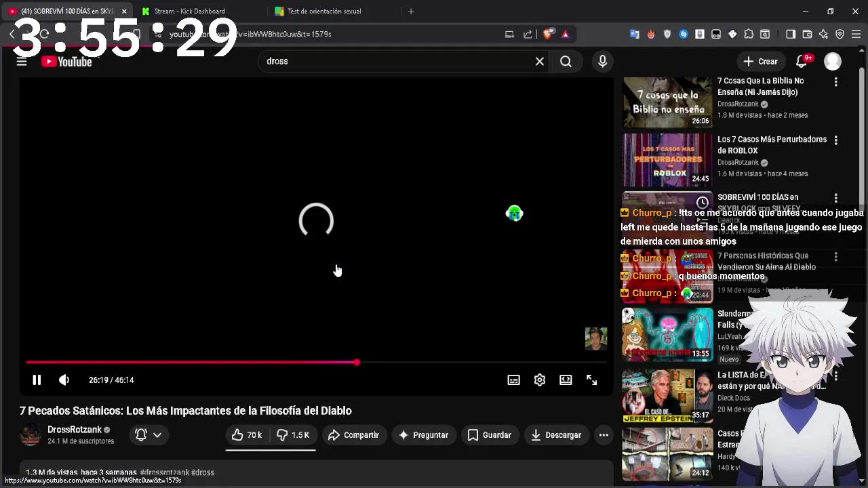Click the Brave Shields lion icon
This screenshot has width=868, height=488.
coord(549,34)
